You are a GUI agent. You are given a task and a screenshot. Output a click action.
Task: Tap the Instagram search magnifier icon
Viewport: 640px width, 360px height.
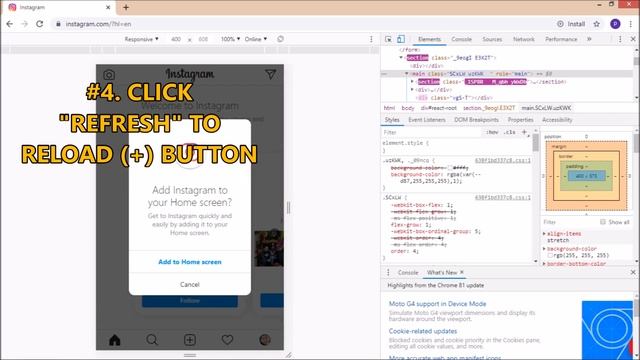(152, 340)
